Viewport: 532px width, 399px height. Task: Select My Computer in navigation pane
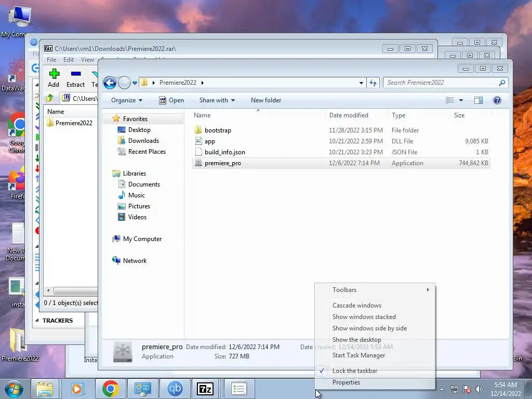click(x=142, y=239)
